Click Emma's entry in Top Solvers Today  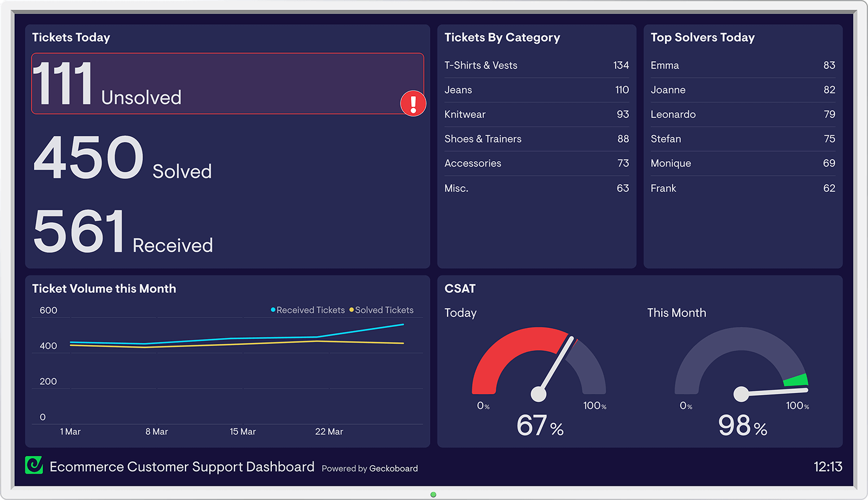point(742,65)
